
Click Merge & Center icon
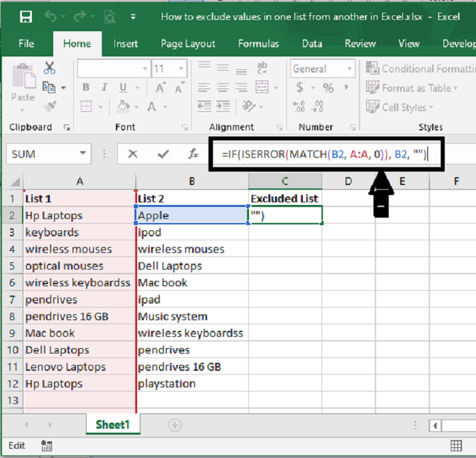pos(262,87)
